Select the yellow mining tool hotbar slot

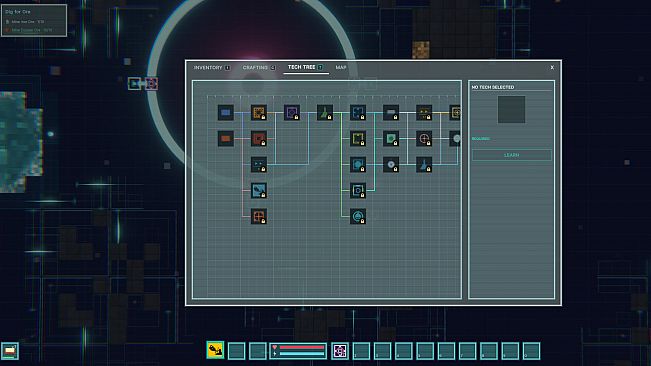[x=215, y=351]
